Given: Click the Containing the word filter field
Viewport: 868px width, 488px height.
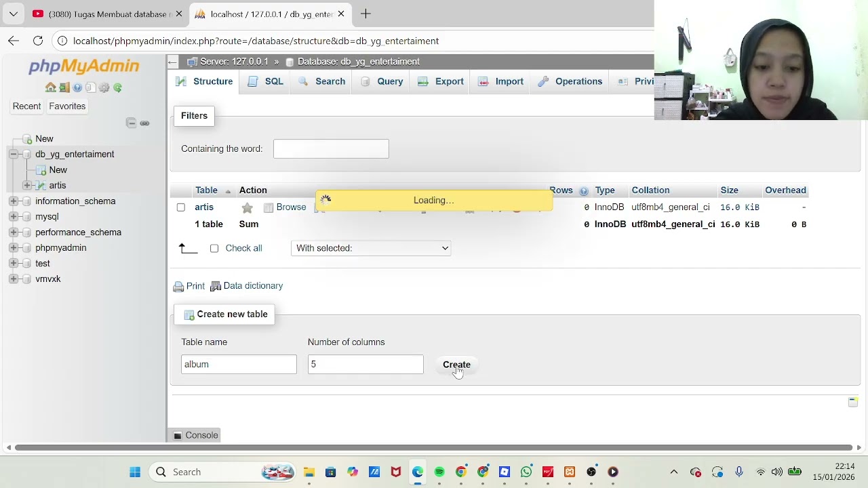Looking at the screenshot, I should click(x=331, y=149).
